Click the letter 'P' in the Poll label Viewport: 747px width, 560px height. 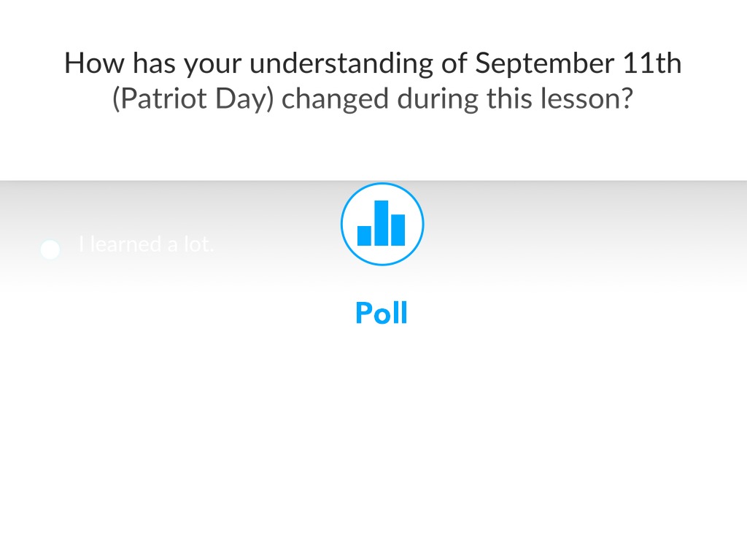[363, 314]
